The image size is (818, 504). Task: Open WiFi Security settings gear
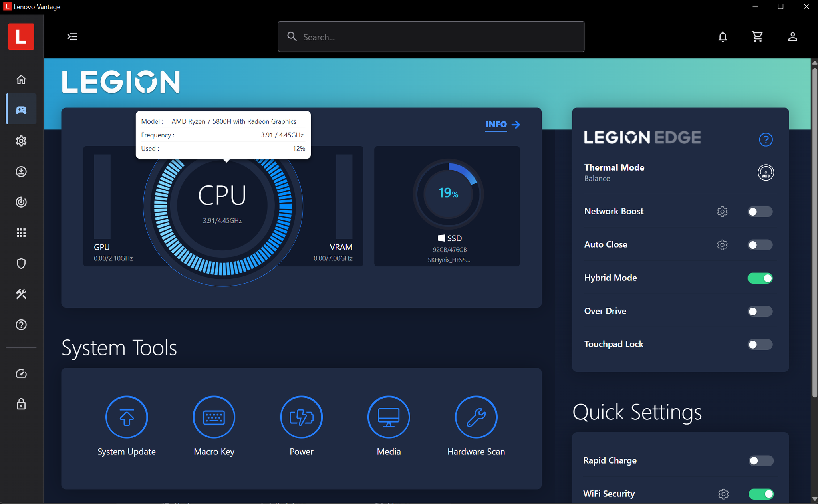click(x=723, y=494)
